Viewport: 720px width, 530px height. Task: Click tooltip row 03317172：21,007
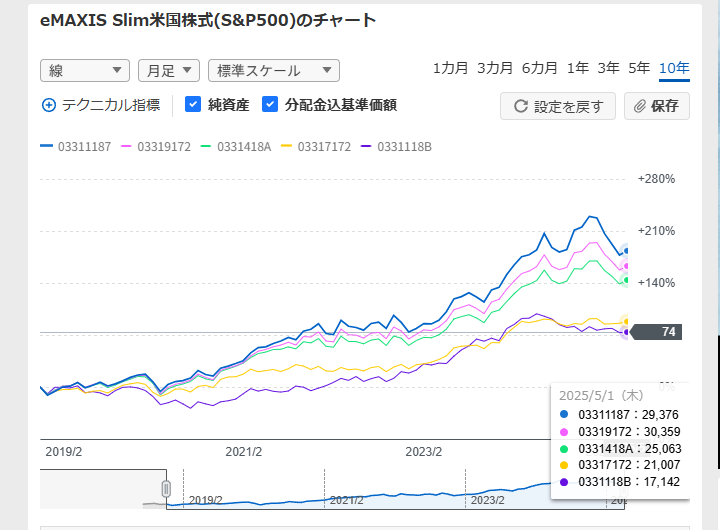point(619,465)
